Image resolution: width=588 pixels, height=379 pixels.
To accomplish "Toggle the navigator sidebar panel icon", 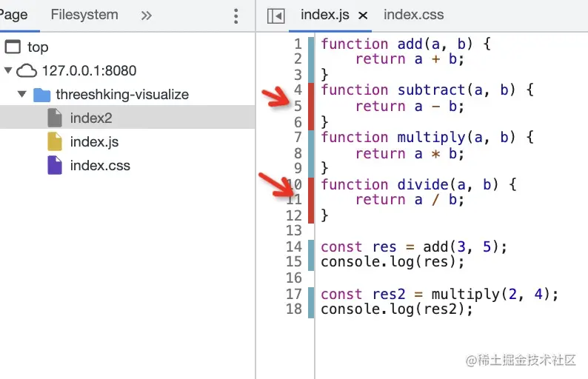I will [x=275, y=16].
